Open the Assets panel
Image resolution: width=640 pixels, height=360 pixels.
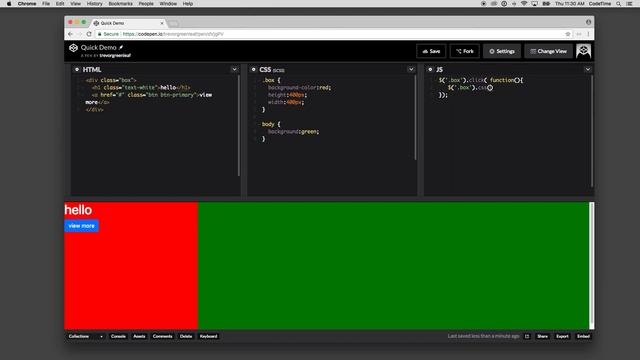coord(139,336)
